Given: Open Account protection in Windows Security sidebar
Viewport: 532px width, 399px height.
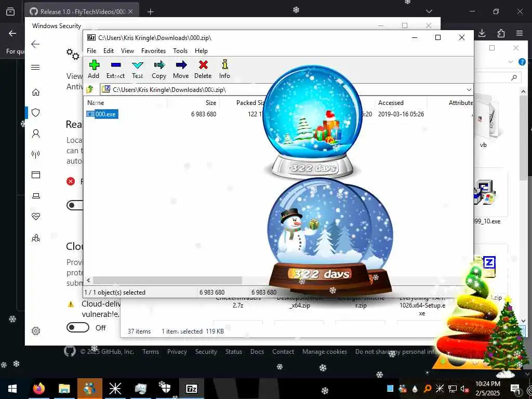Looking at the screenshot, I should [36, 134].
